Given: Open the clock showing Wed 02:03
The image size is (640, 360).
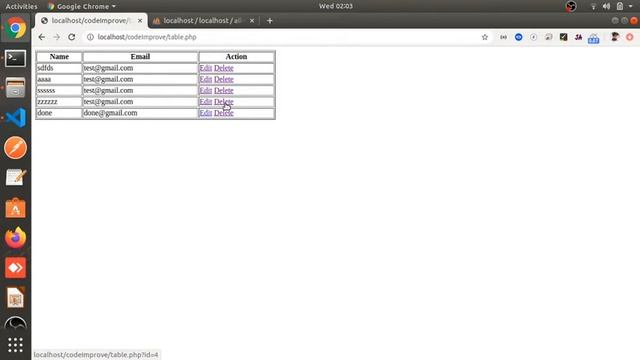Looking at the screenshot, I should (x=336, y=6).
